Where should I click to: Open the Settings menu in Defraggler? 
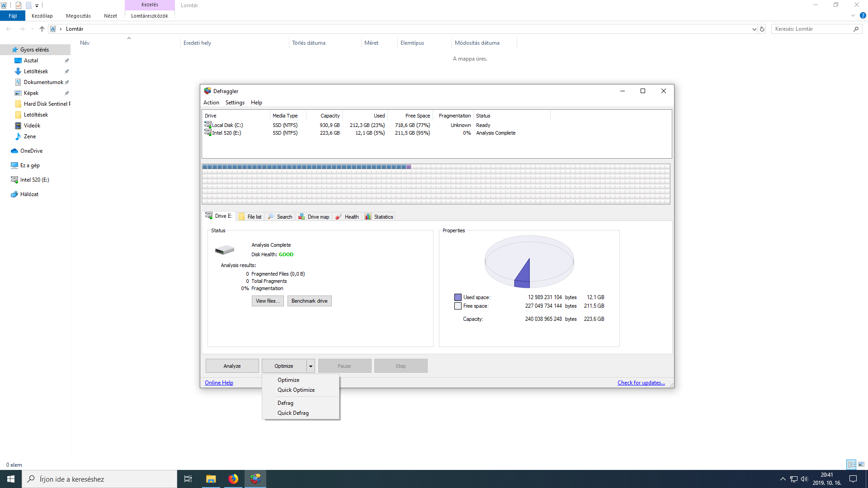[235, 103]
